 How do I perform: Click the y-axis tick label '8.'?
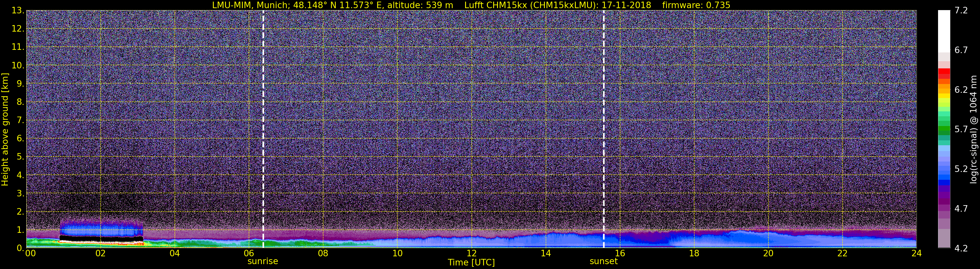pyautogui.click(x=20, y=102)
